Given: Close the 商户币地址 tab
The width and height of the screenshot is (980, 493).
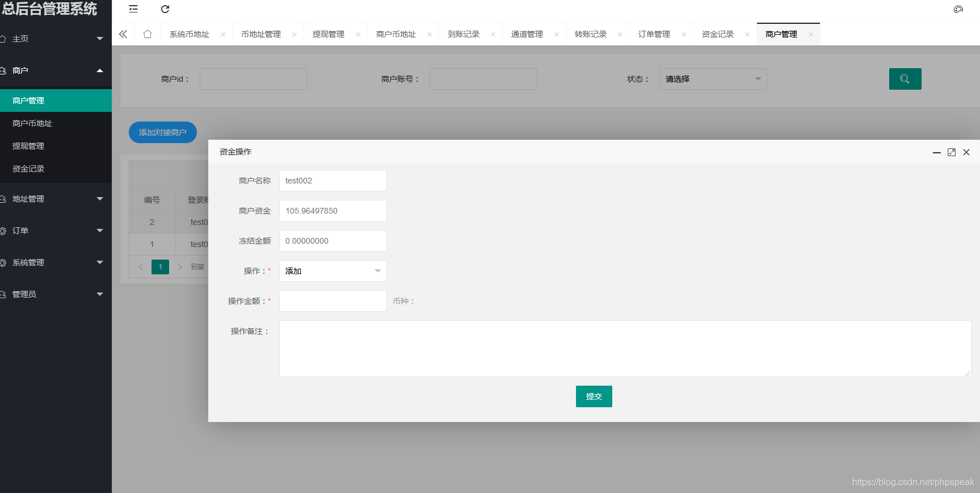Looking at the screenshot, I should pyautogui.click(x=430, y=35).
